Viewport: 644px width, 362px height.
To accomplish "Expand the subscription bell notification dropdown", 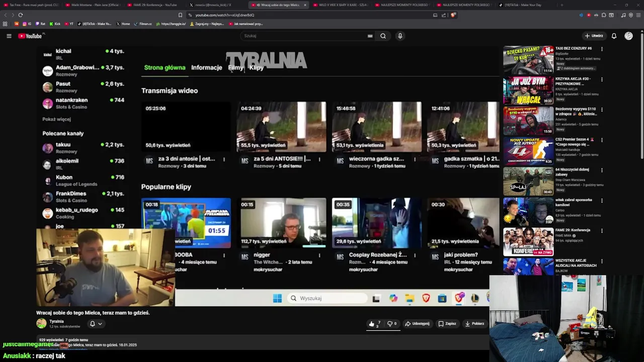I will (96, 324).
